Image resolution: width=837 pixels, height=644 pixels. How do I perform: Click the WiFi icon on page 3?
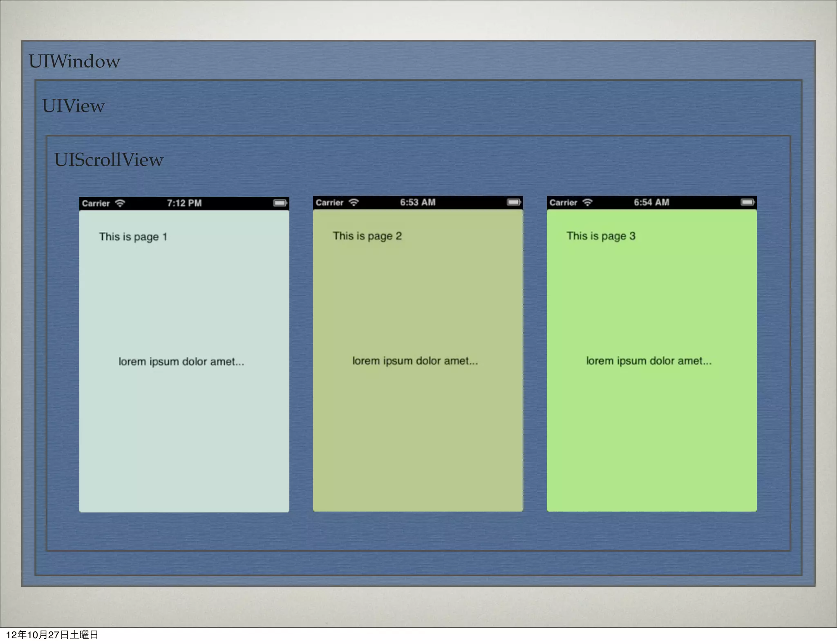pos(587,202)
